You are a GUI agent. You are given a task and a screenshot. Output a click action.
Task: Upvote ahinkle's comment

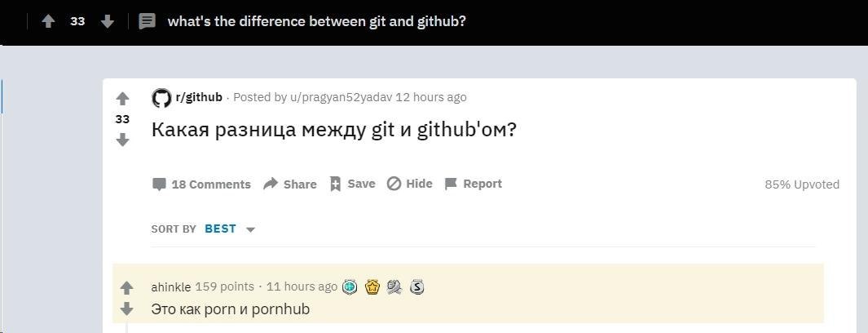(x=126, y=288)
